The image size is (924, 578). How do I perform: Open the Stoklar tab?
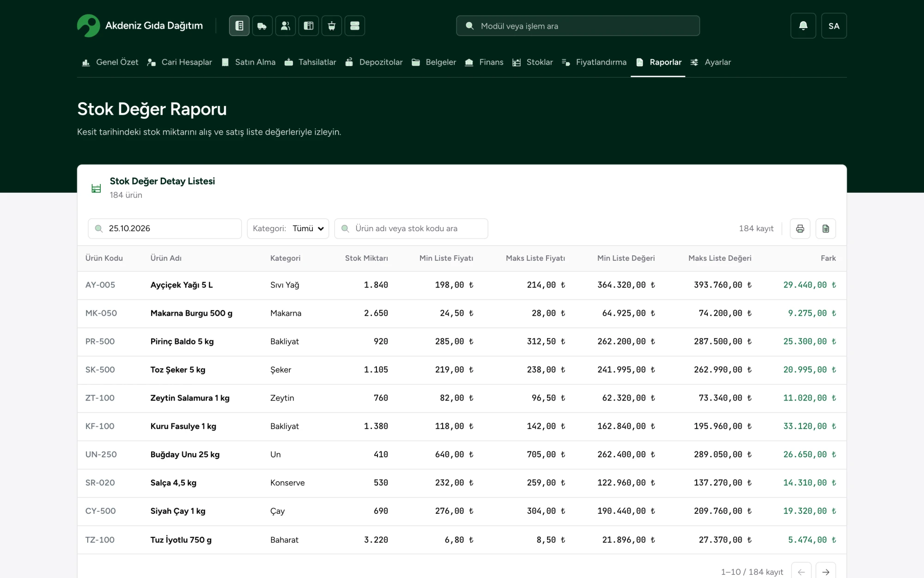tap(533, 62)
